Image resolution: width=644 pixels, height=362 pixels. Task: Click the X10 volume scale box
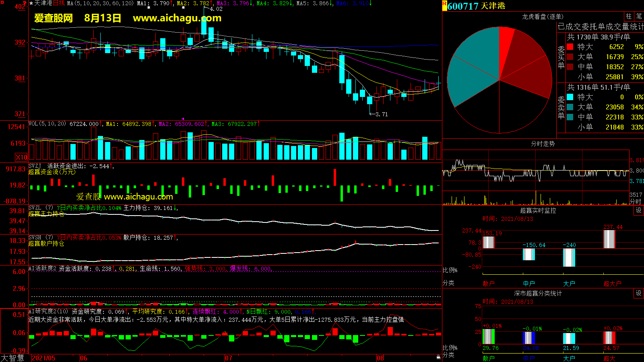coord(21,157)
